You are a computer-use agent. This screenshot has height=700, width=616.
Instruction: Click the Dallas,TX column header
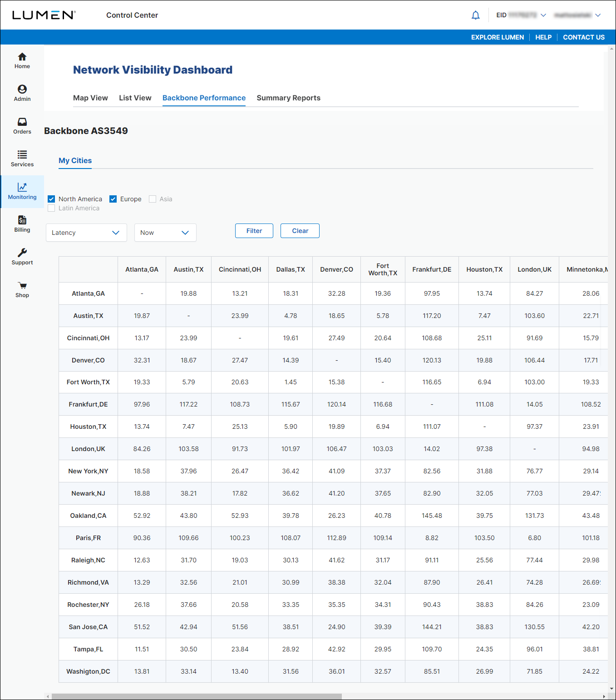click(x=291, y=269)
